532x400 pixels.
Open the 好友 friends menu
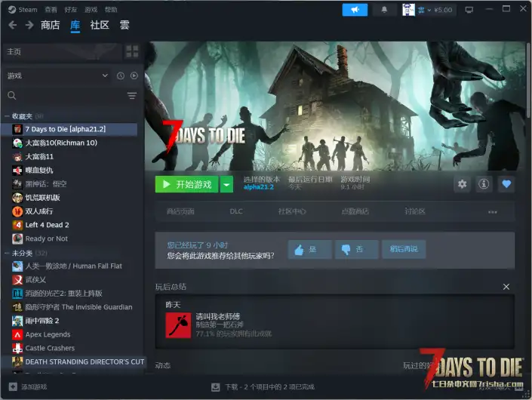coord(71,10)
